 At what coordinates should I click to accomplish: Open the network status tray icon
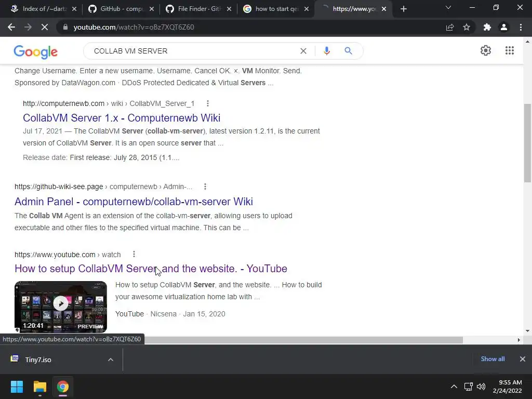469,387
